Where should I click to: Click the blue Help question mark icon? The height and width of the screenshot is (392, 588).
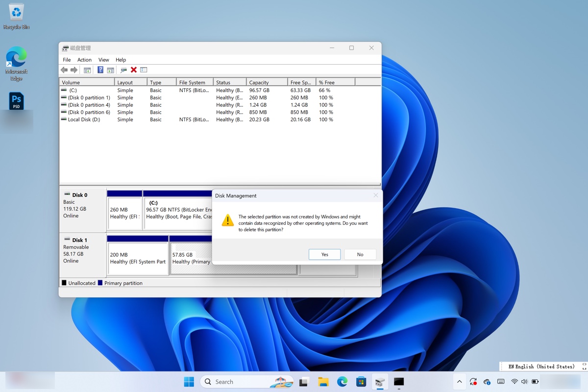click(100, 70)
